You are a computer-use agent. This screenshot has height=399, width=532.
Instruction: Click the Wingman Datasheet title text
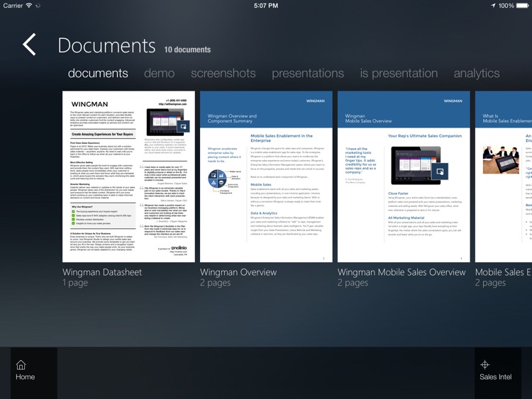coord(101,272)
